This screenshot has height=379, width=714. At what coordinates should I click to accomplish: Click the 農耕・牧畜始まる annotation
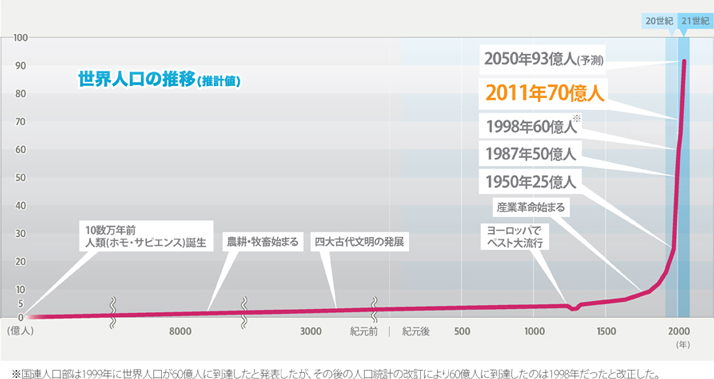click(263, 241)
